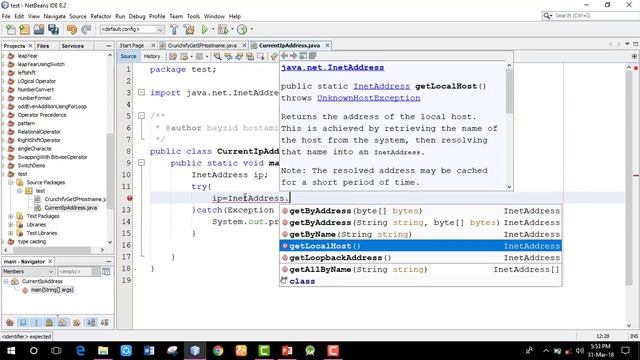Open Profile Project dropdown arrow
This screenshot has height=360, width=640.
pos(251,29)
